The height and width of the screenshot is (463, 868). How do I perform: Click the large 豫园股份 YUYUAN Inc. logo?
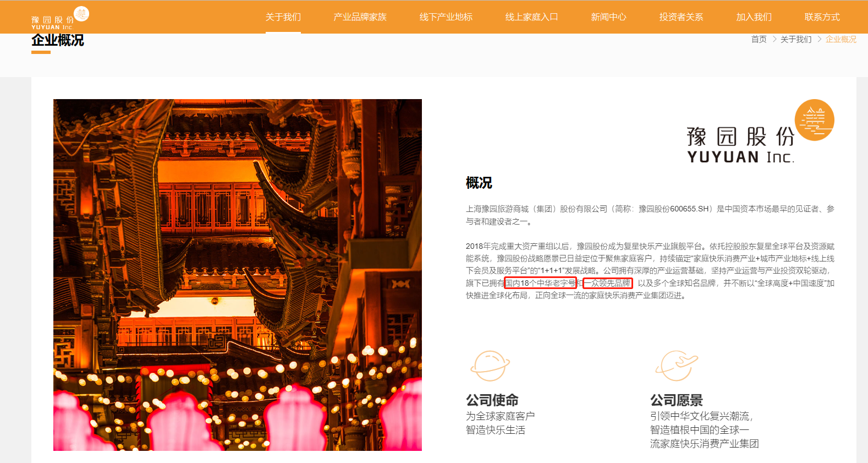[761, 132]
